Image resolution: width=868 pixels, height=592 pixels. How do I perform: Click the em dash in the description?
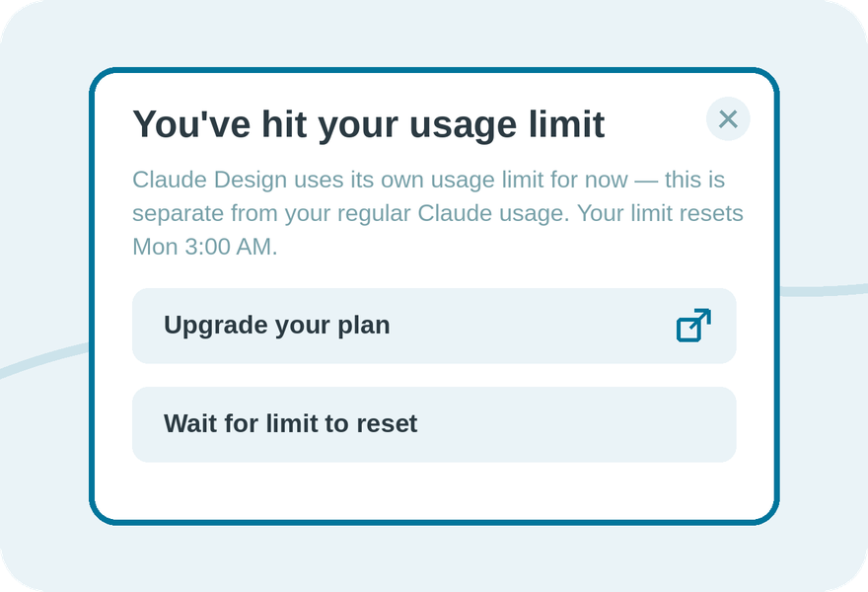(646, 181)
